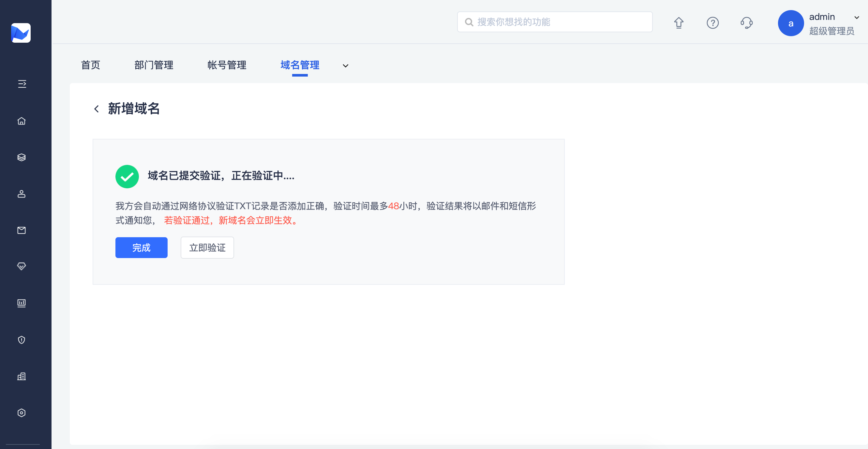Click the upload arrow icon in the header
This screenshot has width=868, height=449.
click(679, 23)
